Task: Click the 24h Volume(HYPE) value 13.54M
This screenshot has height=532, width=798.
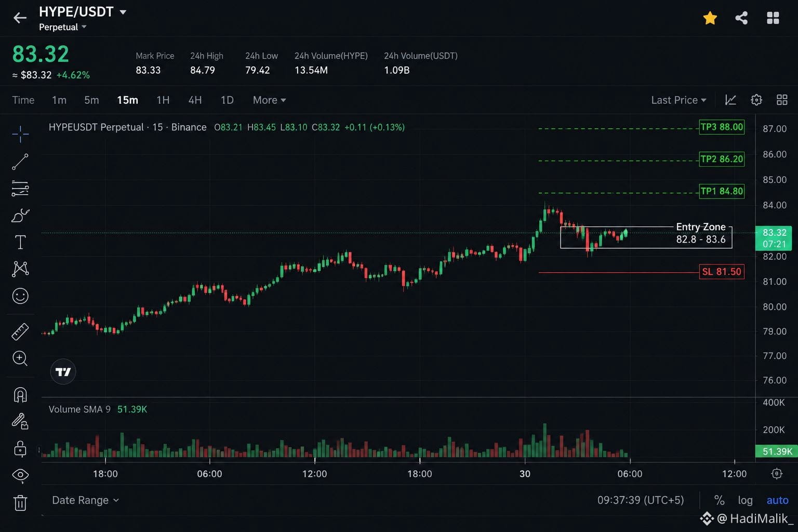Action: tap(311, 70)
